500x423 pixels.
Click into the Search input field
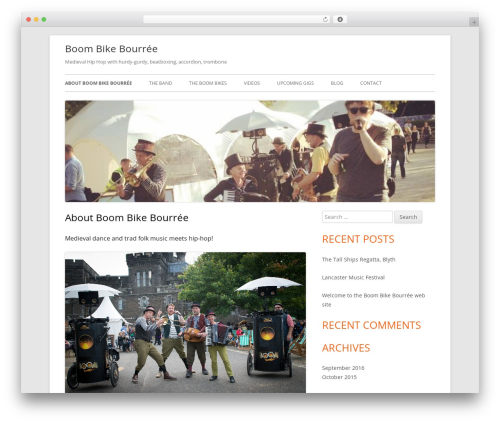click(357, 217)
